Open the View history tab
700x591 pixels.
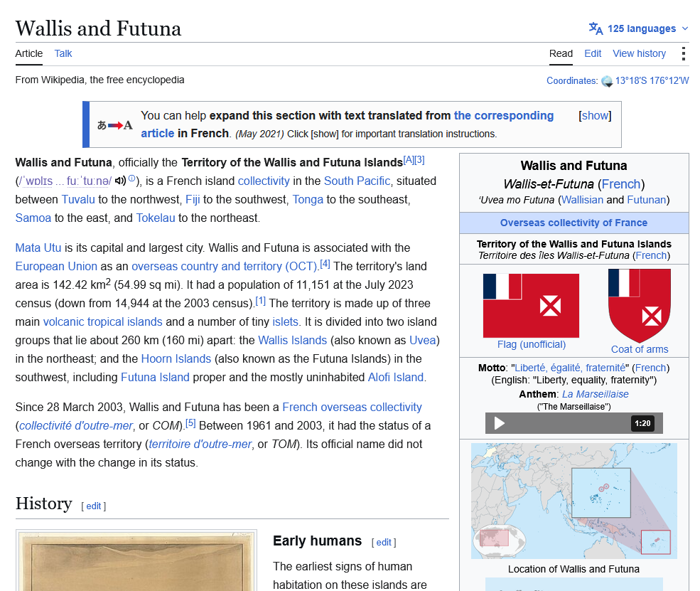tap(639, 53)
